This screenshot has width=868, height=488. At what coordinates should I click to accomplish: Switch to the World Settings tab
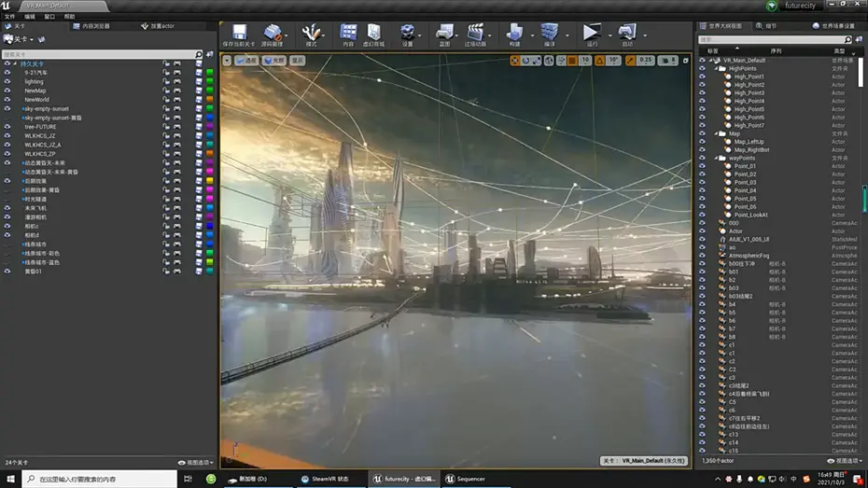[834, 26]
